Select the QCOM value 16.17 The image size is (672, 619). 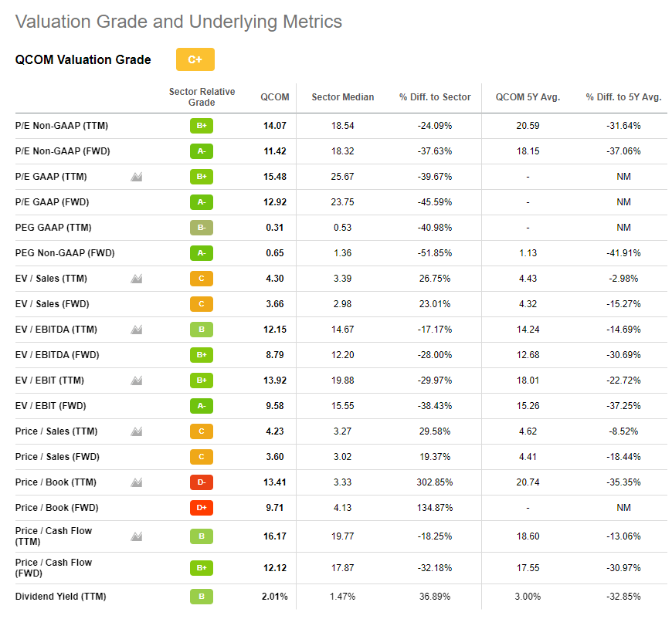click(275, 536)
